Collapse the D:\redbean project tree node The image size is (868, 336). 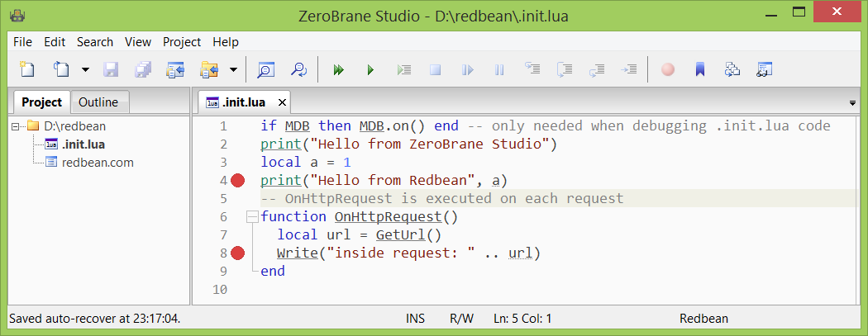coord(15,126)
